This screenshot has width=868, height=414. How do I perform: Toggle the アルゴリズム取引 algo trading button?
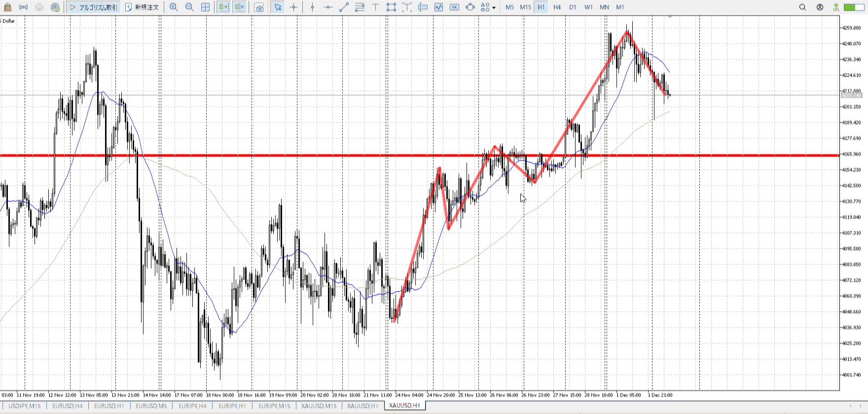coord(93,7)
